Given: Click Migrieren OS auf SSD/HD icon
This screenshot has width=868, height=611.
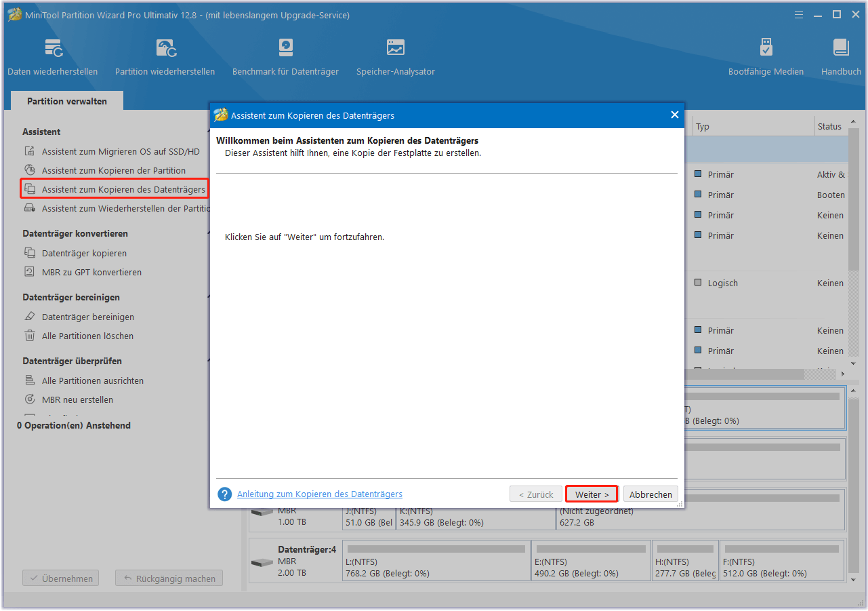Looking at the screenshot, I should [x=30, y=151].
